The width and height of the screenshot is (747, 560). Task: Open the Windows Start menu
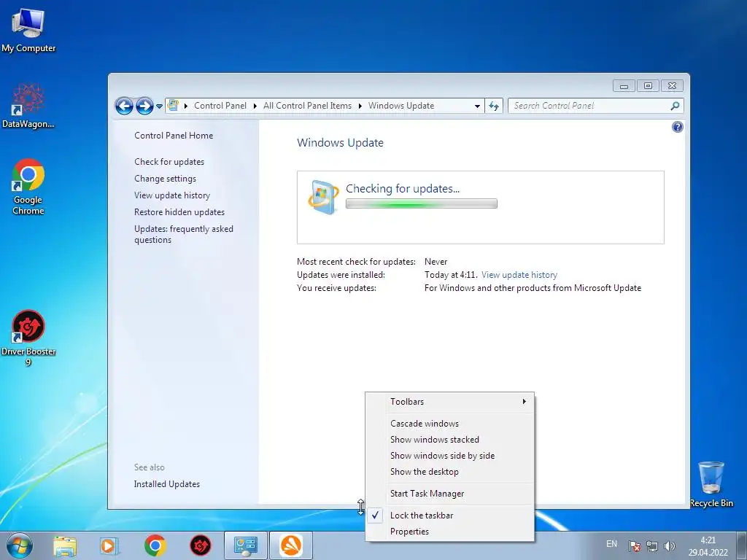(x=19, y=545)
